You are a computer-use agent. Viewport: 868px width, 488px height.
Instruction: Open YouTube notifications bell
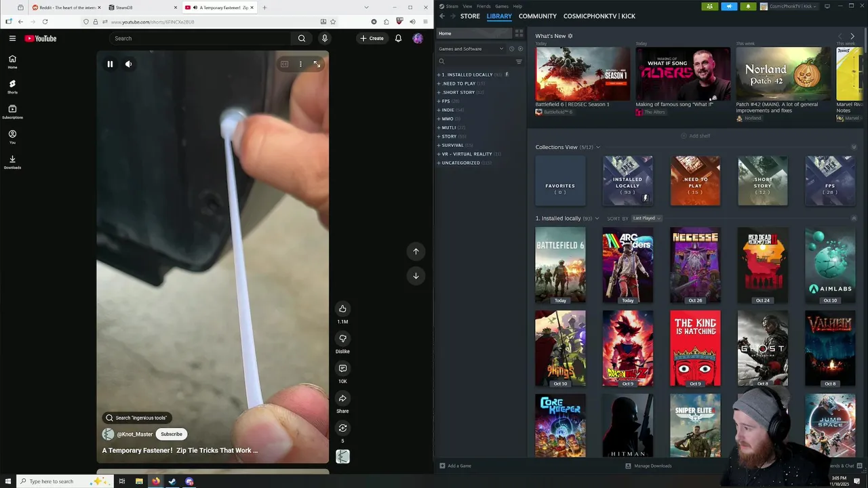[x=398, y=39]
